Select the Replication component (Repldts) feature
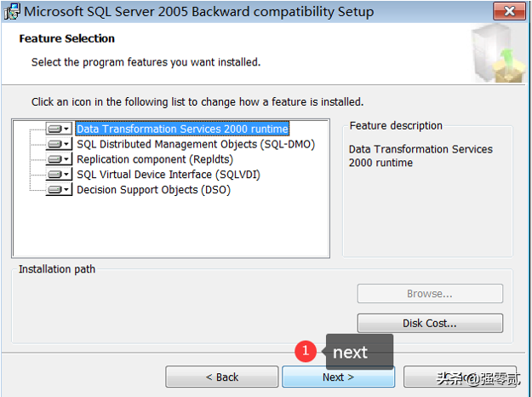Image resolution: width=532 pixels, height=397 pixels. (x=154, y=159)
